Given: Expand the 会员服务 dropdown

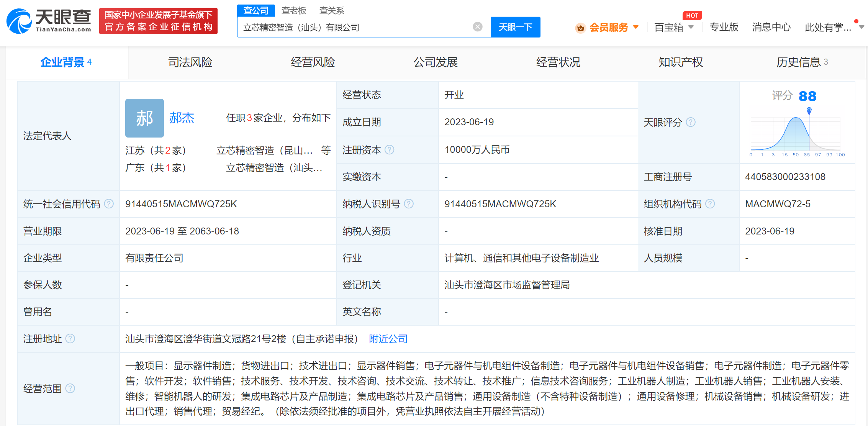Looking at the screenshot, I should click(636, 27).
